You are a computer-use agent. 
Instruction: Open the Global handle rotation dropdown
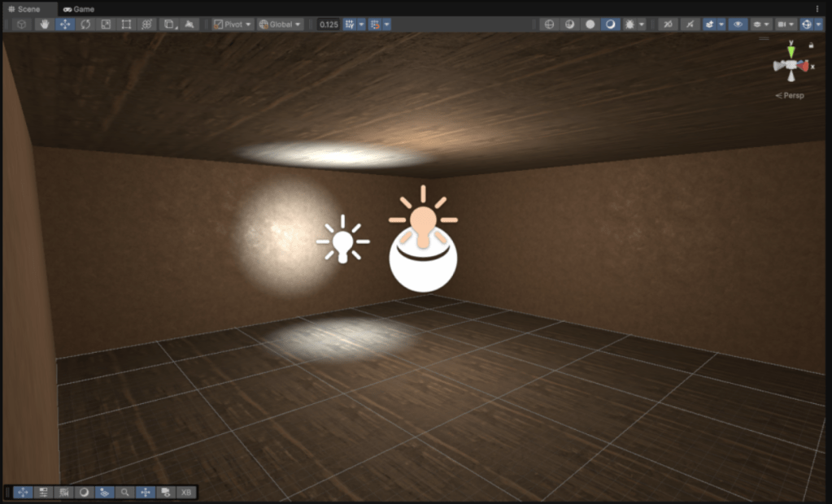tap(281, 24)
